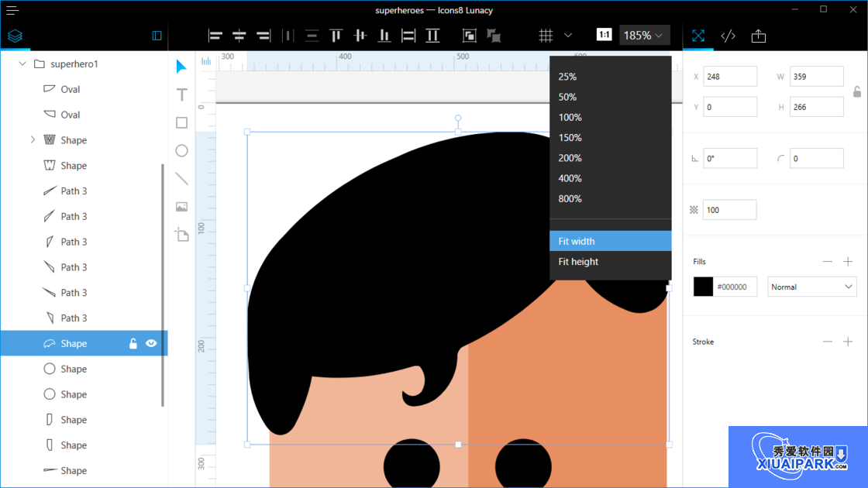Screen dimensions: 868x488
Task: Match width of selected objects
Action: (x=408, y=36)
